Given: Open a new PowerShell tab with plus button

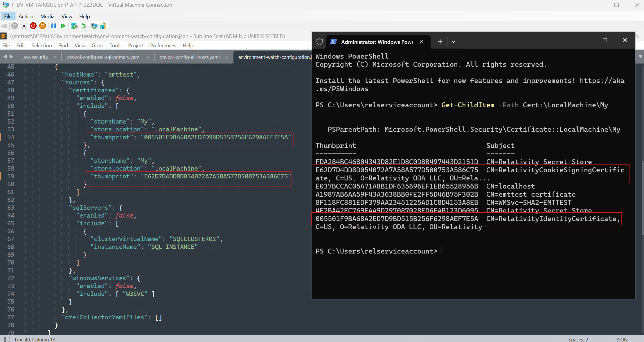Looking at the screenshot, I should coord(440,42).
